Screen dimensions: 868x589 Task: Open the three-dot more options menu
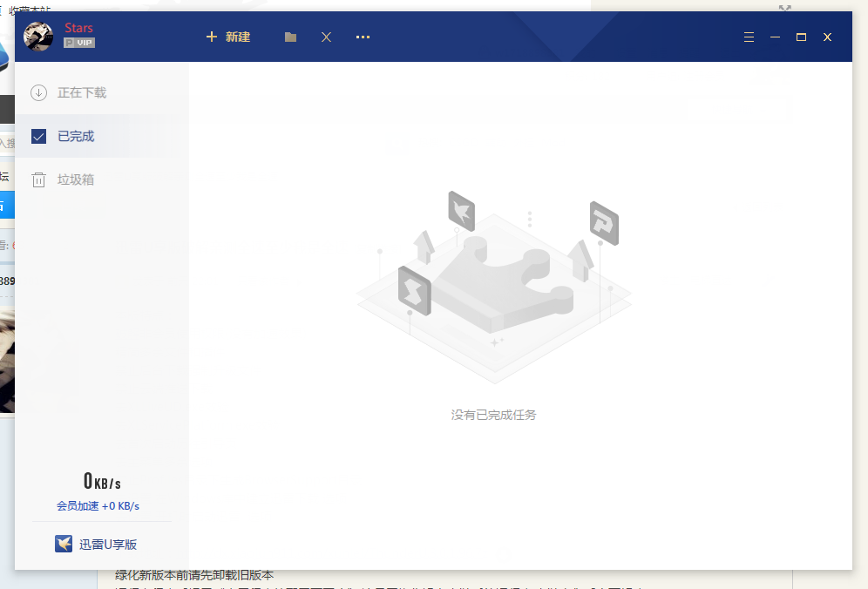click(x=363, y=37)
